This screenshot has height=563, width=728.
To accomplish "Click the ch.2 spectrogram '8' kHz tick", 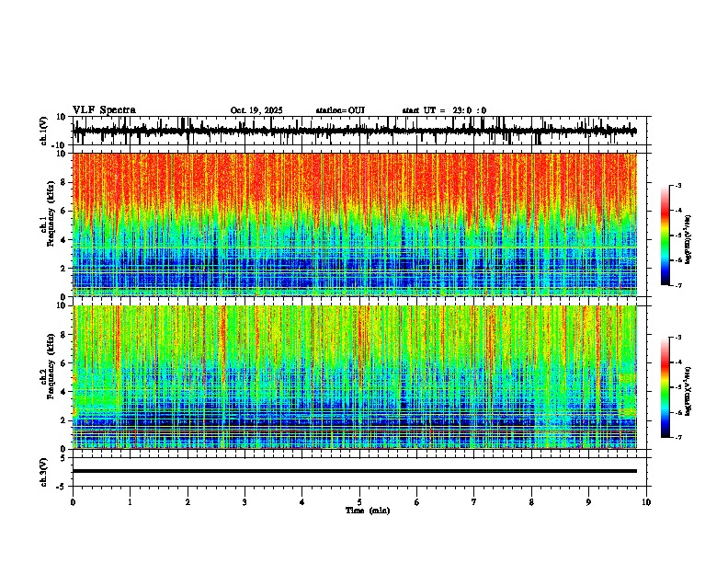I will [63, 335].
